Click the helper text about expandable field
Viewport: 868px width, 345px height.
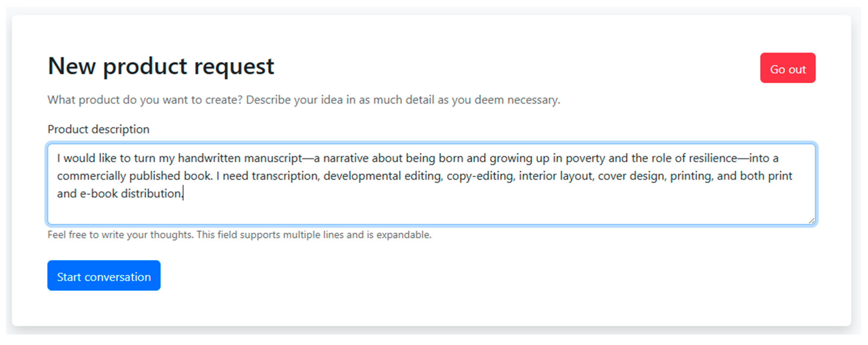click(x=239, y=235)
